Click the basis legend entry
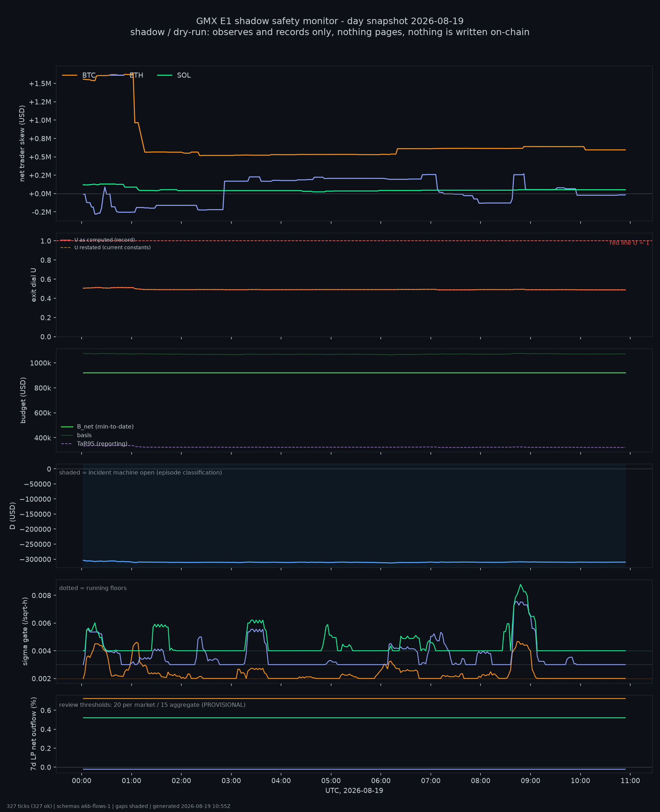 [x=77, y=435]
